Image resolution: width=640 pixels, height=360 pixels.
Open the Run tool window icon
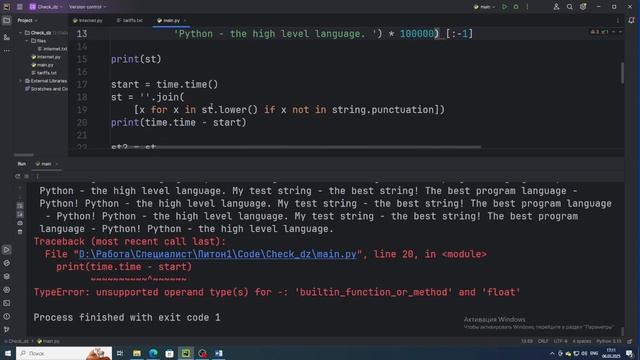[7, 250]
